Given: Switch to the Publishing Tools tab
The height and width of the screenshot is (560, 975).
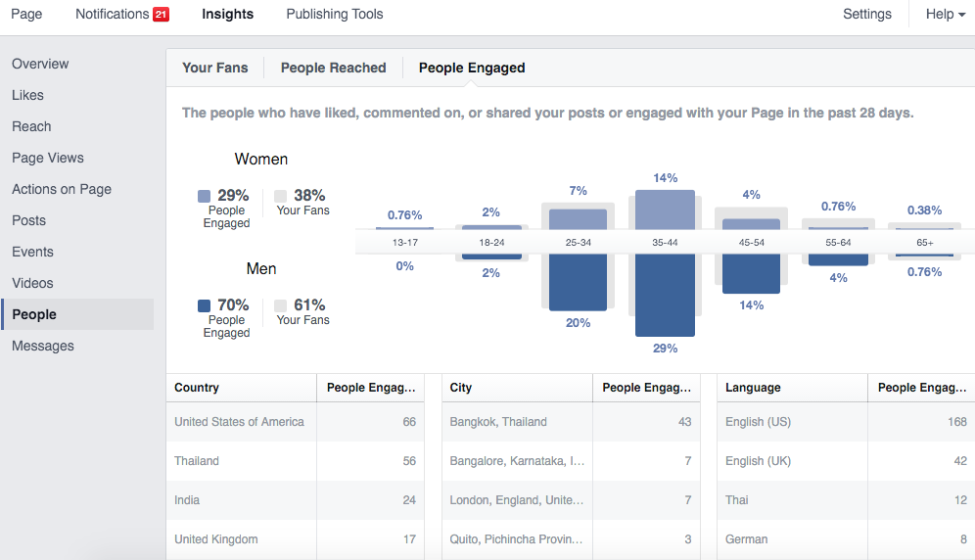Looking at the screenshot, I should (335, 14).
